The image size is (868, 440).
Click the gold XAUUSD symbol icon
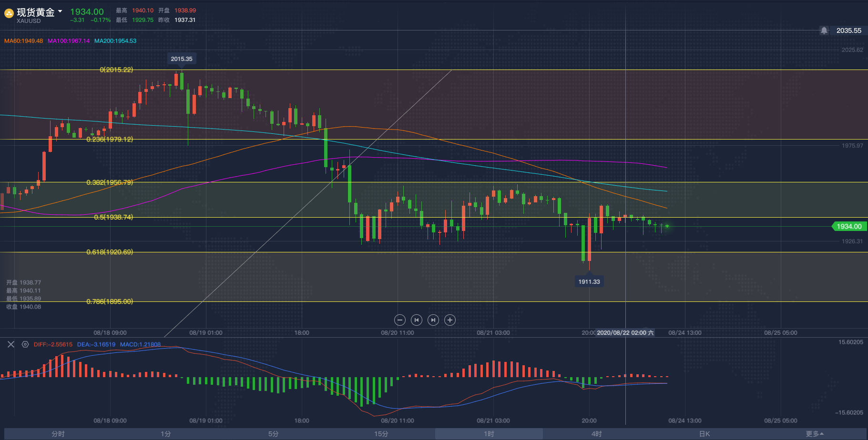pyautogui.click(x=9, y=14)
